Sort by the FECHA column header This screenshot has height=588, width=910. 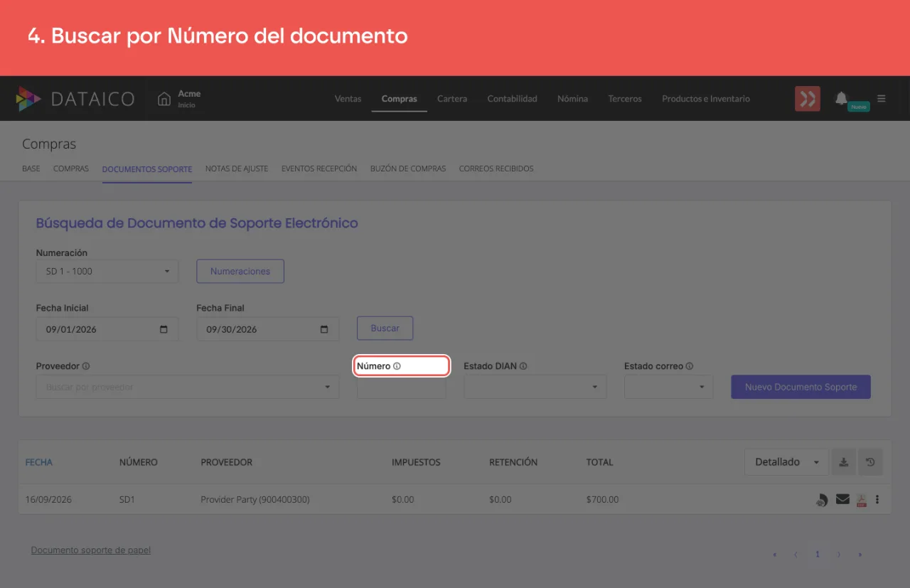[39, 462]
